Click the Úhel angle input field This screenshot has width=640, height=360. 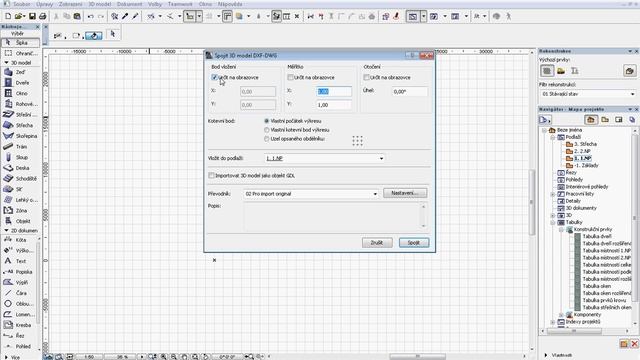click(410, 92)
